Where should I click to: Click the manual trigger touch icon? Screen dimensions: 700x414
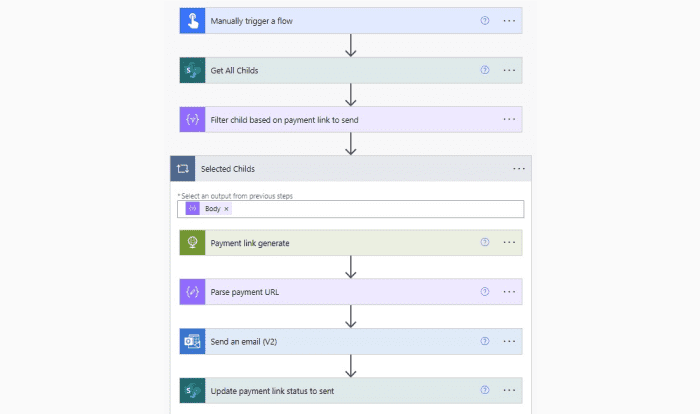[x=190, y=20]
